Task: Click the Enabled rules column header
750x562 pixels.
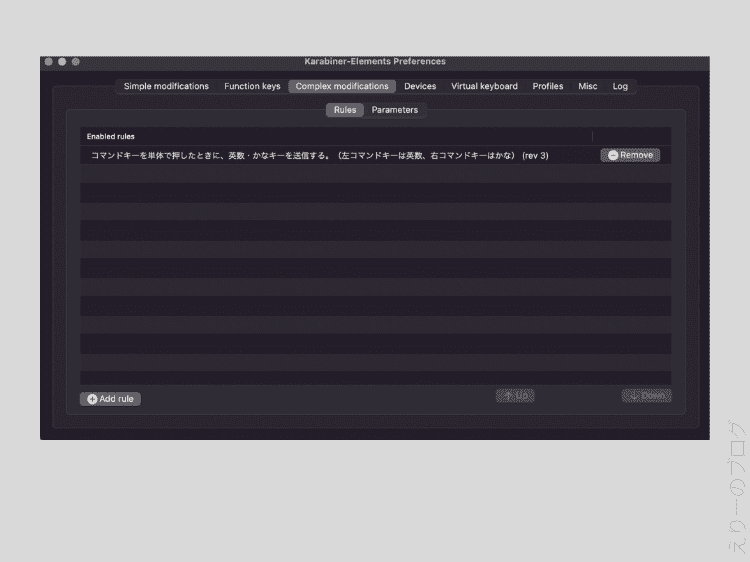Action: [x=111, y=136]
